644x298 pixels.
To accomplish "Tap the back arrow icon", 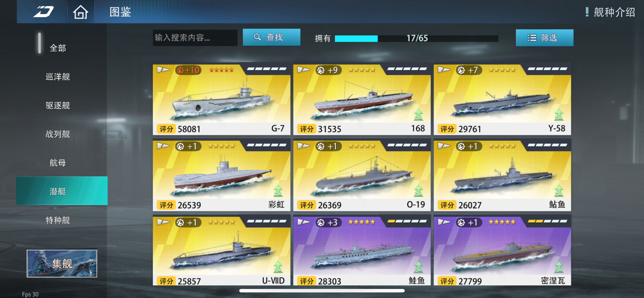I will pos(44,12).
